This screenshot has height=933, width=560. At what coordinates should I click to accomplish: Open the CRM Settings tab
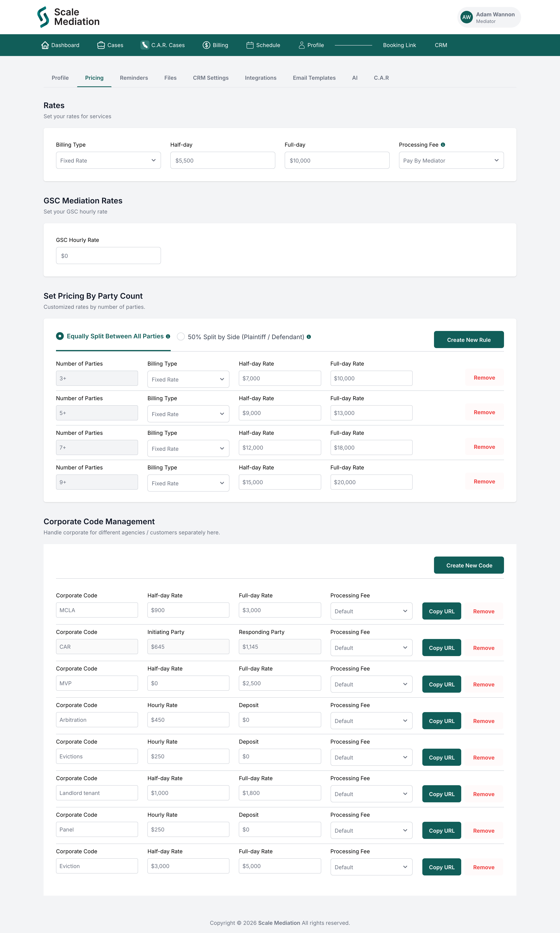(x=211, y=78)
